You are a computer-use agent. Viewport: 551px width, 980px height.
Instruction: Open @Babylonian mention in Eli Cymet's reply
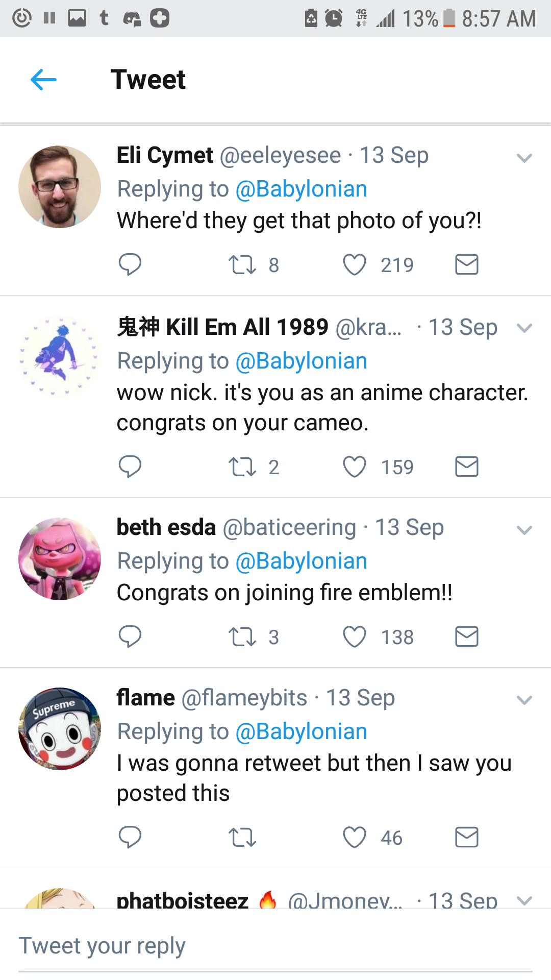coord(301,189)
